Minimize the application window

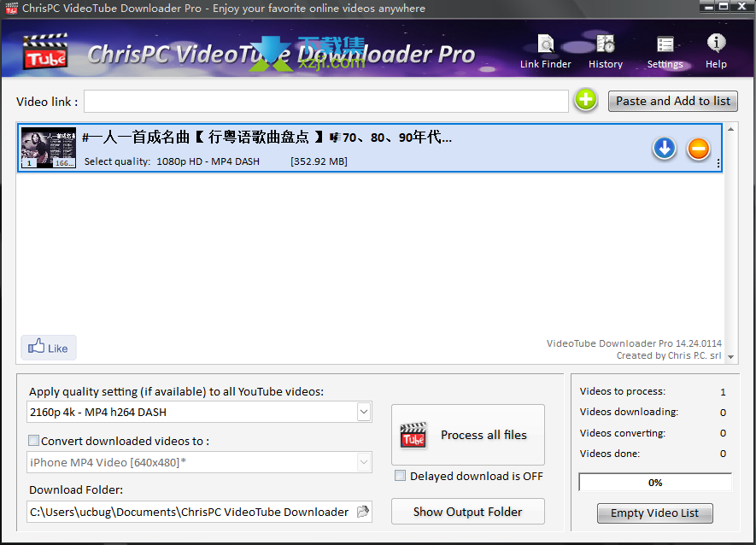click(708, 7)
